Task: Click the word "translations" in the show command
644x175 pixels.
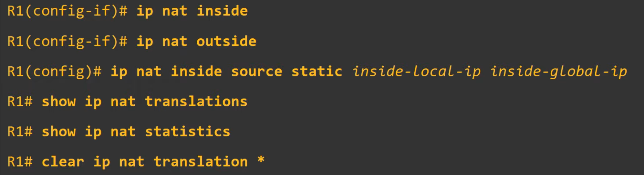Action: tap(196, 102)
